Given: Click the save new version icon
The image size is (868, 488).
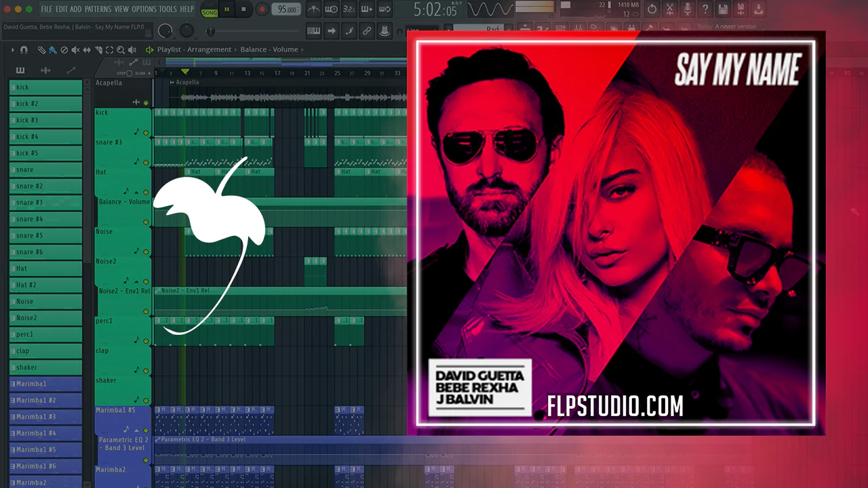Looking at the screenshot, I should coord(741,9).
